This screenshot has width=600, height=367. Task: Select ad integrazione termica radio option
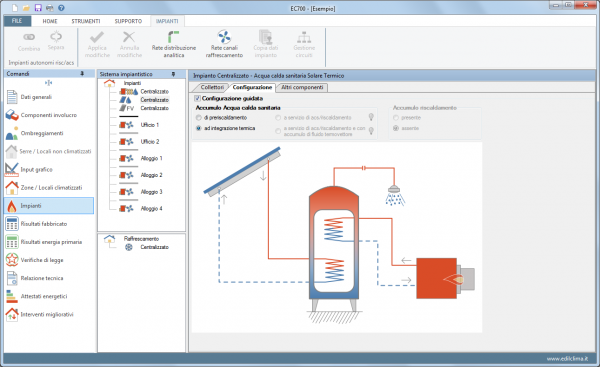pyautogui.click(x=199, y=129)
